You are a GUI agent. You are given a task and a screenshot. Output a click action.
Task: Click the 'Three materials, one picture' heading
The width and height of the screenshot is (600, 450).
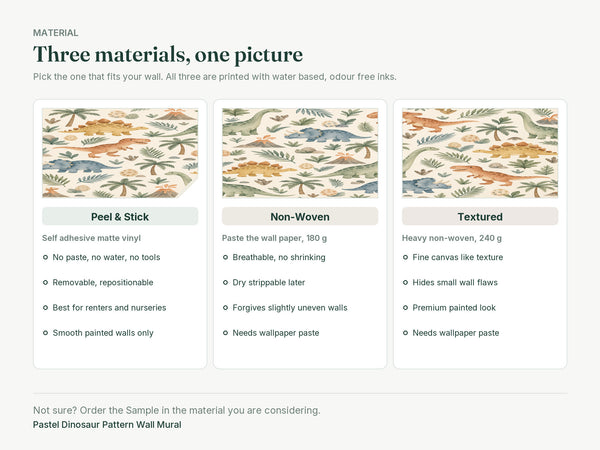click(x=168, y=55)
